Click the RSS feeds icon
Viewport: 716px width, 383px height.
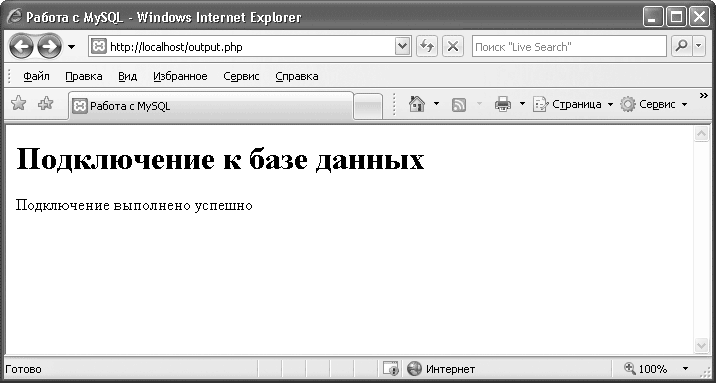pos(459,105)
